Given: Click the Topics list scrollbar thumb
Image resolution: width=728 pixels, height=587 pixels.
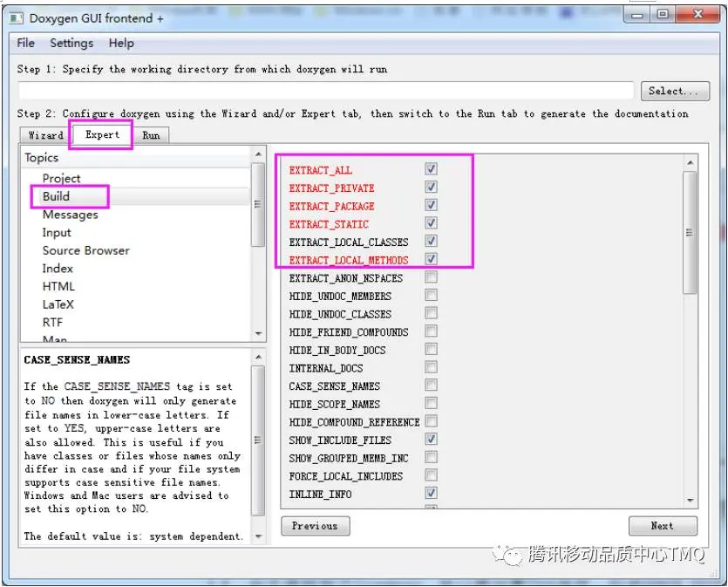Looking at the screenshot, I should 258,204.
